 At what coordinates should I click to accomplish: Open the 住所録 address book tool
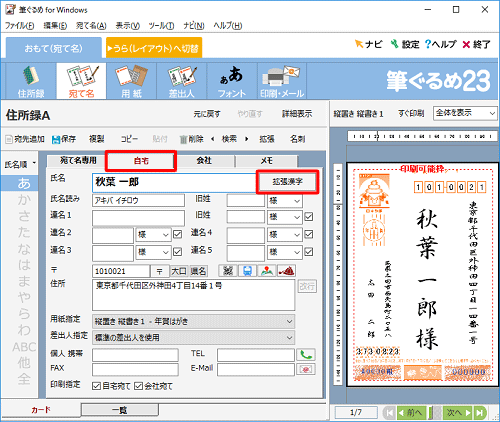point(31,81)
